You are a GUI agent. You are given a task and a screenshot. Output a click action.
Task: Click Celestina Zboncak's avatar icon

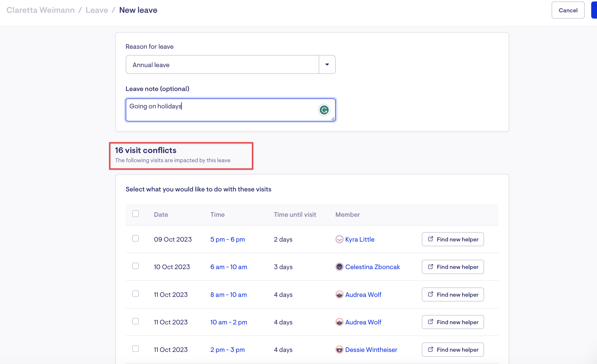(339, 267)
